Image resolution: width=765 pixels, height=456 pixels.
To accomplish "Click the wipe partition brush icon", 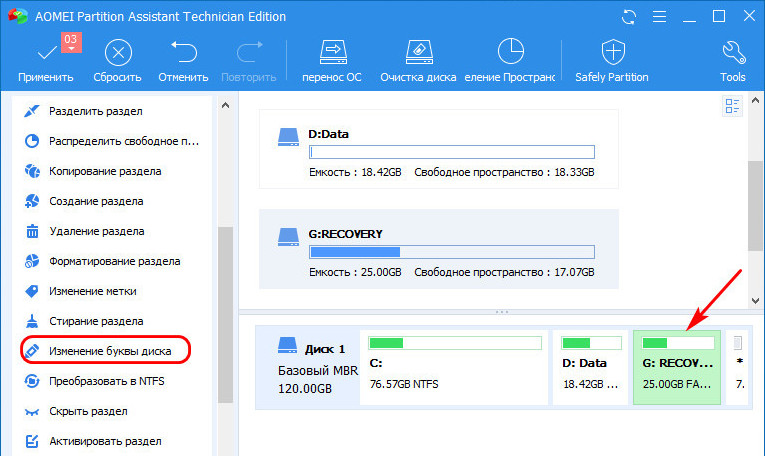I will (x=32, y=321).
